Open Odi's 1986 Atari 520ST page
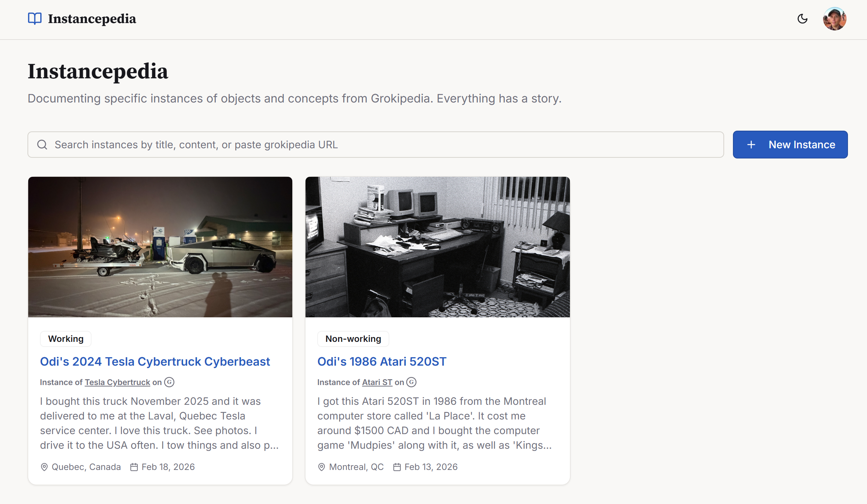867x504 pixels. coord(382,361)
